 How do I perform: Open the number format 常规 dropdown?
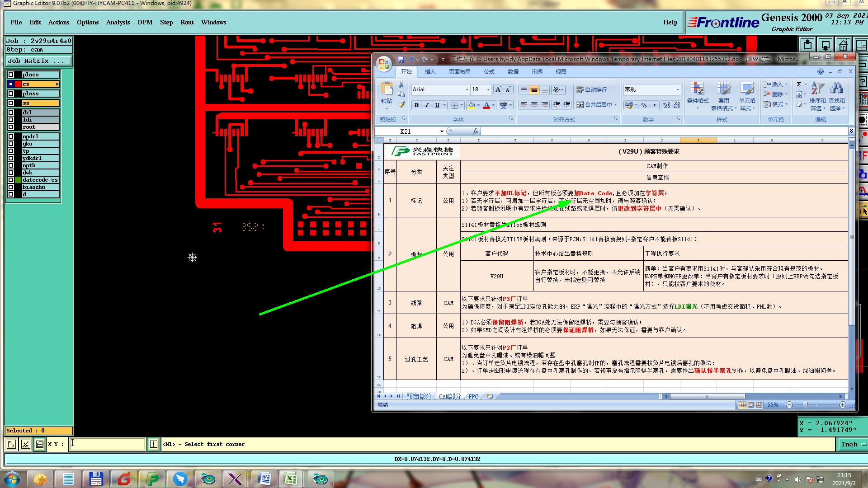click(x=678, y=89)
